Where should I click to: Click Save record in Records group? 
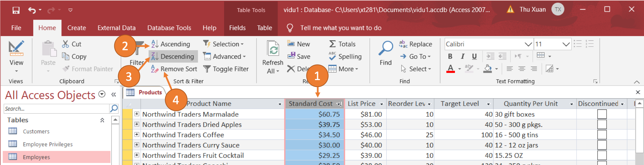coord(299,56)
